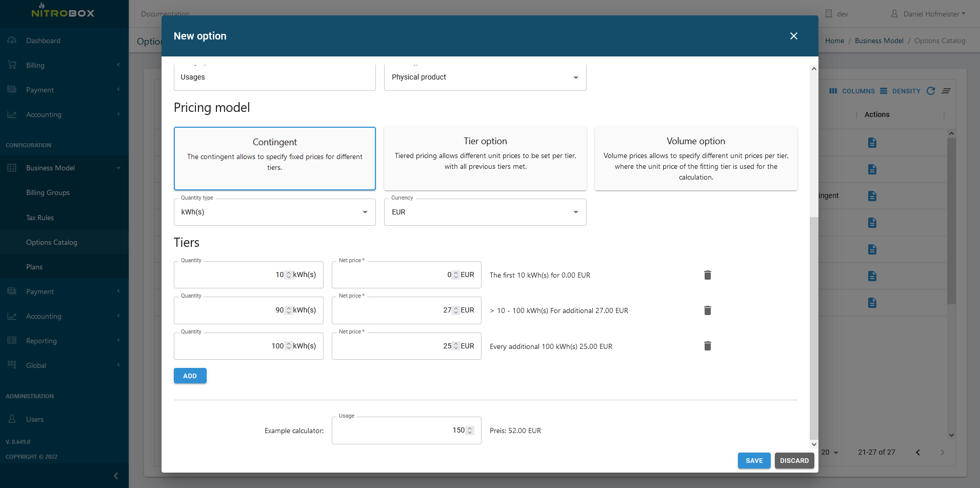Open Plans under Business Model
The width and height of the screenshot is (980, 488).
tap(34, 267)
